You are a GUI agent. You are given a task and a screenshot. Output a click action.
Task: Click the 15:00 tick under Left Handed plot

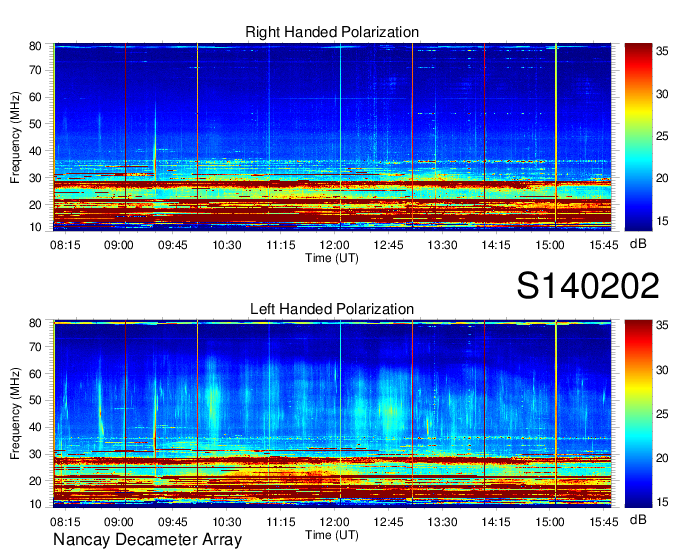tap(550, 522)
